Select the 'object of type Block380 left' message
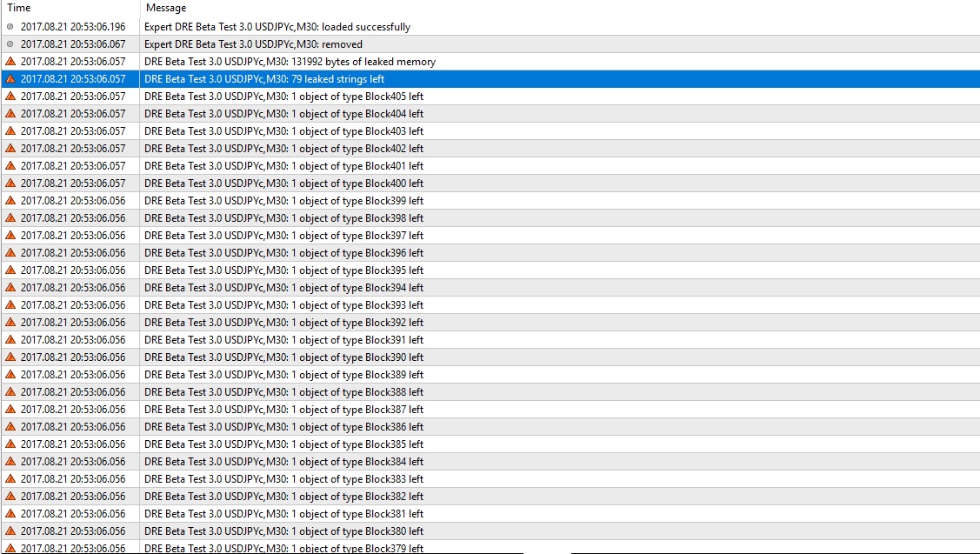Screen dimensions: 980x554 pos(283,531)
